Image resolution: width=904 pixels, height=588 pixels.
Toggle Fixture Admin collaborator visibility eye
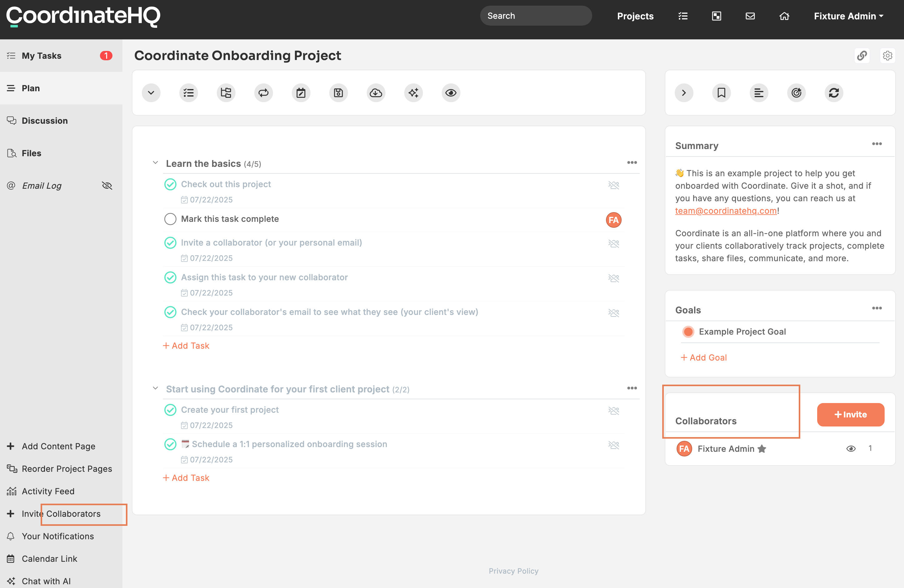click(851, 449)
